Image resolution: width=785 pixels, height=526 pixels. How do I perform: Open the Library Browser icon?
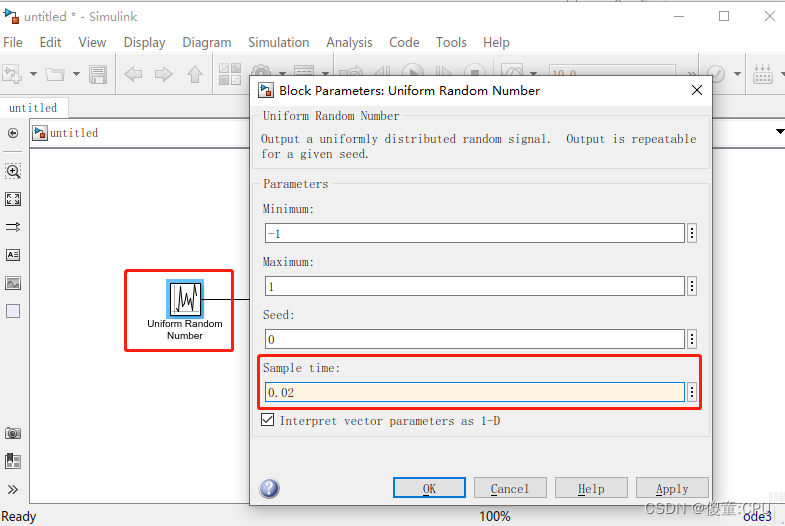click(230, 74)
